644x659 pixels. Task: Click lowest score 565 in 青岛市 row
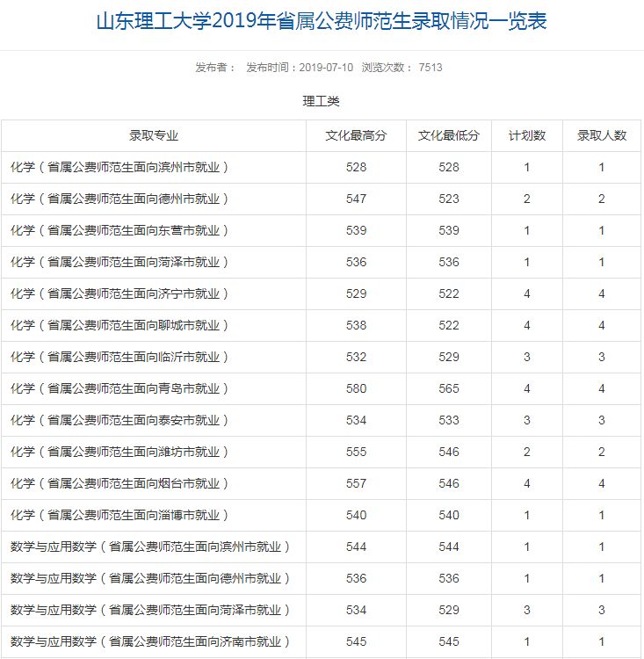pos(449,388)
